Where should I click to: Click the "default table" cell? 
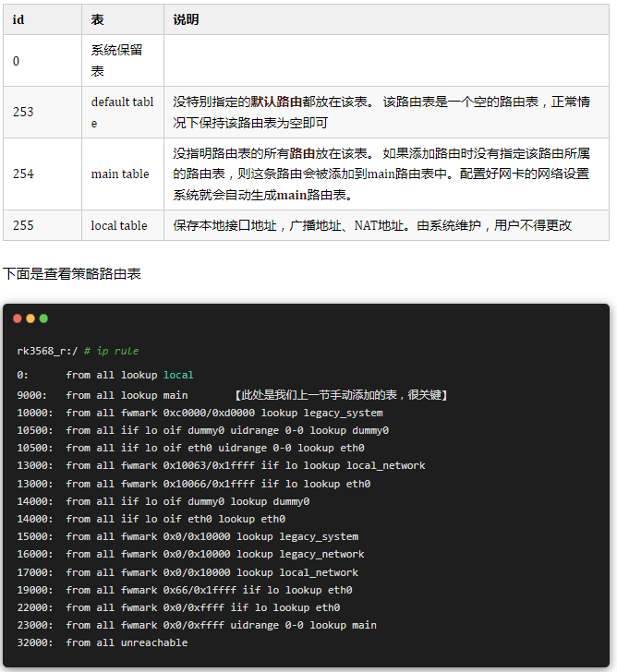[122, 112]
